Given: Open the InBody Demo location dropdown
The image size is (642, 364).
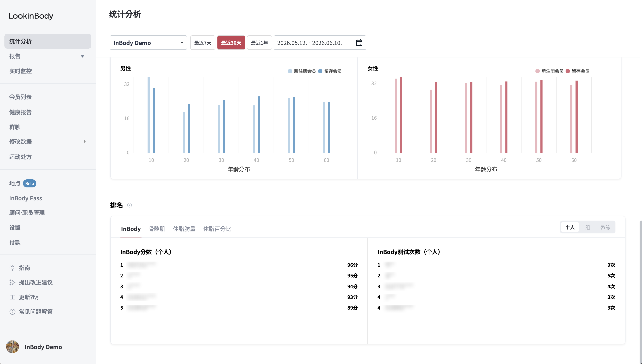Looking at the screenshot, I should point(148,43).
